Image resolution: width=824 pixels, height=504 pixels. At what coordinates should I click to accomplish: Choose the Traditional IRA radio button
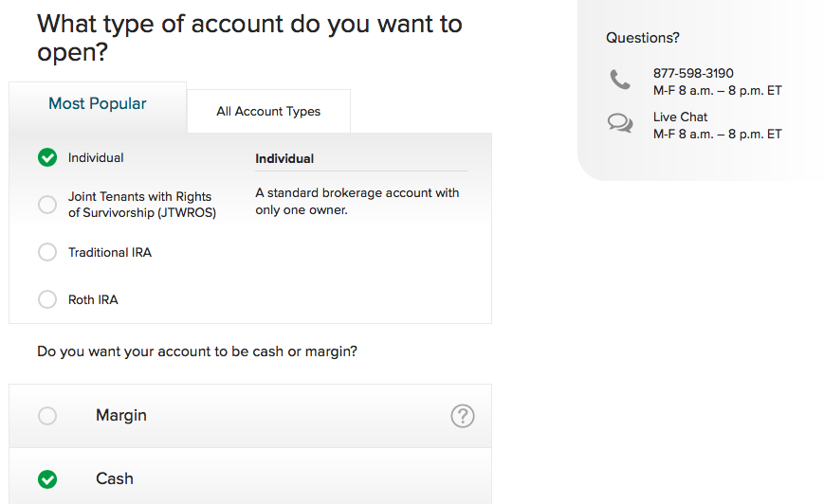47,252
